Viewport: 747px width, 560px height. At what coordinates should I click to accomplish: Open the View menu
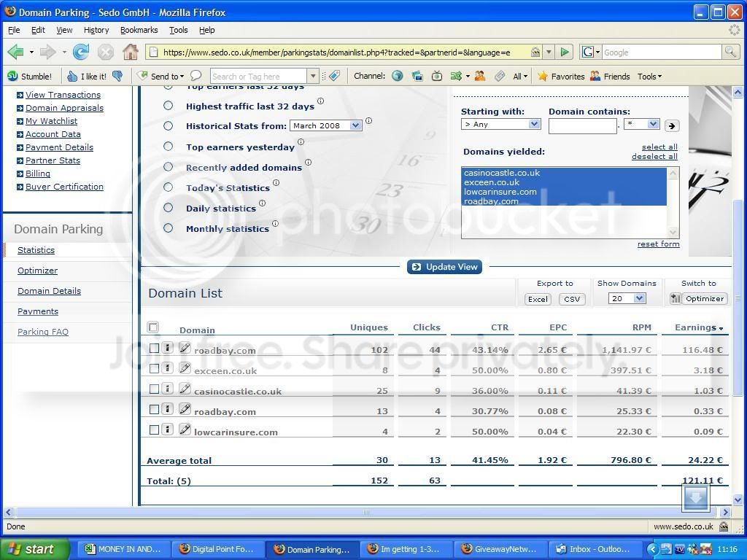coord(64,30)
